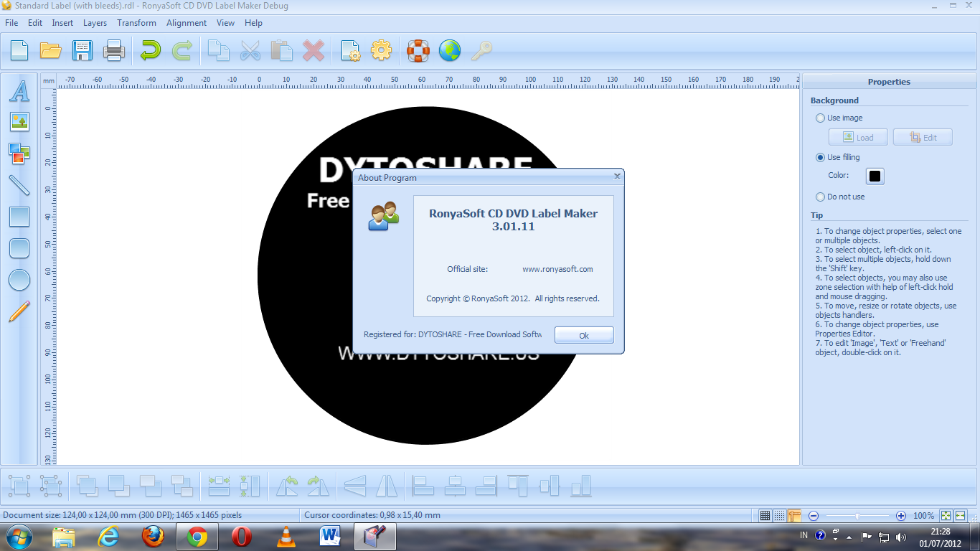Viewport: 980px width, 551px height.
Task: Open Firefox from the taskbar
Action: pos(153,537)
